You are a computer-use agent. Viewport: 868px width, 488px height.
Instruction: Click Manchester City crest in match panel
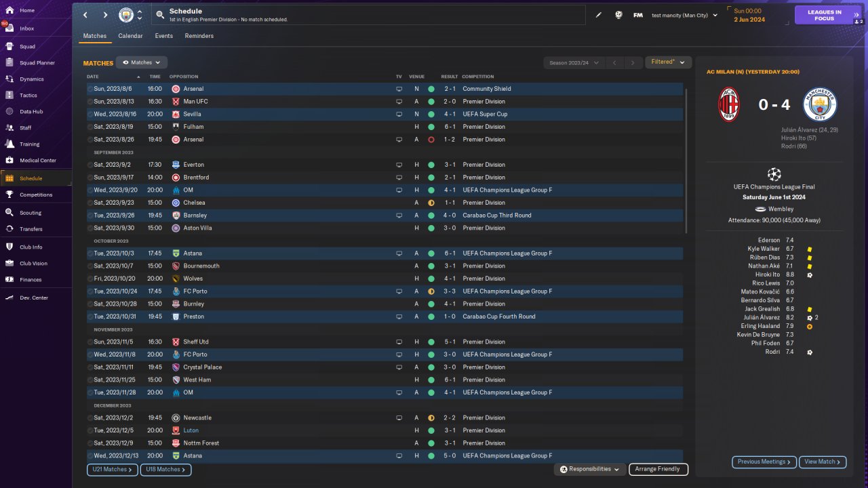coord(821,105)
